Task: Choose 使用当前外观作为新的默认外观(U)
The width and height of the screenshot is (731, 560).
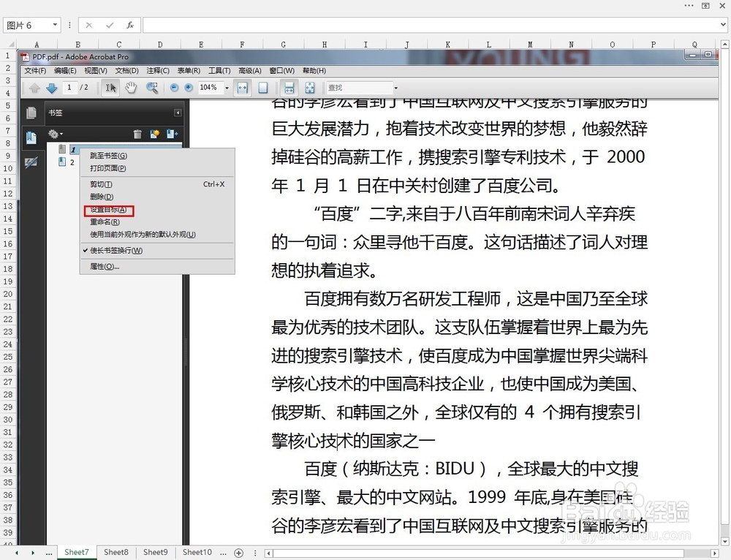Action: point(143,235)
